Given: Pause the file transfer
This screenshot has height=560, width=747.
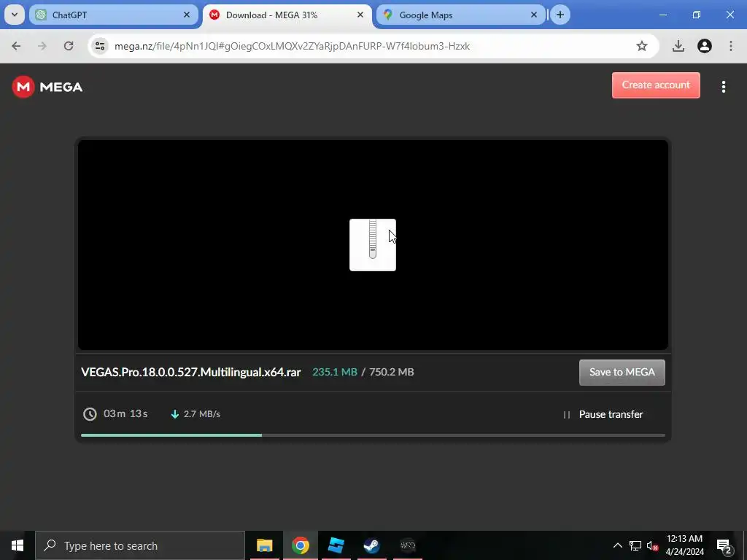Looking at the screenshot, I should 603,414.
